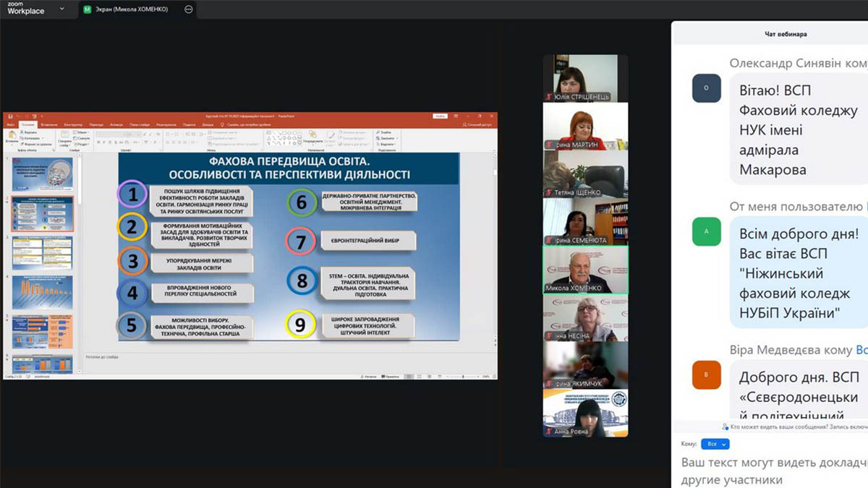
Task: Click the Find icon in editing group
Action: 385,132
